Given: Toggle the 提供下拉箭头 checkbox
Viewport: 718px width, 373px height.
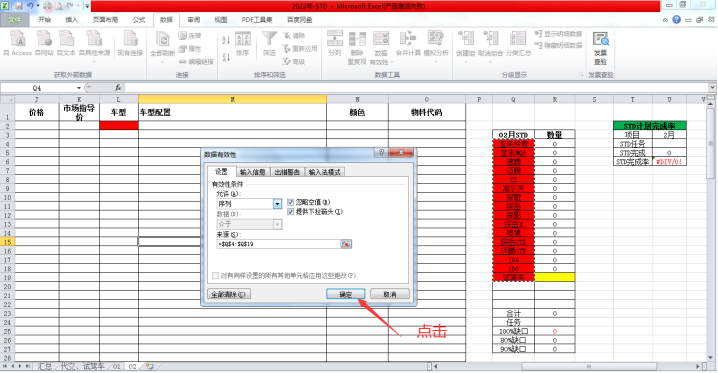Looking at the screenshot, I should coord(290,211).
